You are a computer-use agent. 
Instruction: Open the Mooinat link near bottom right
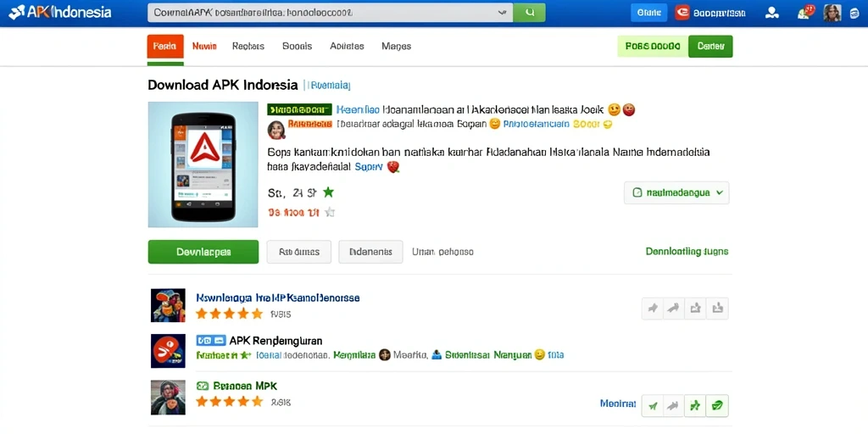pos(618,403)
